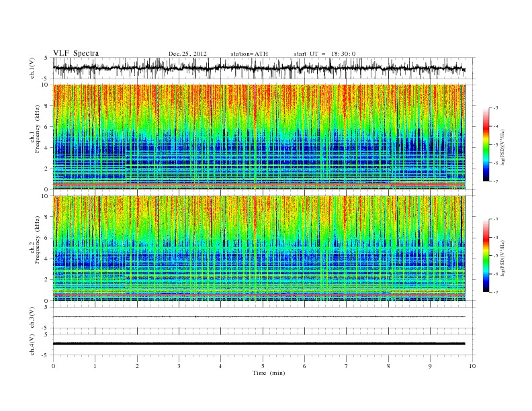Click the "ch.4(V)" waveform axis label
The height and width of the screenshot is (411, 532).
[32, 345]
